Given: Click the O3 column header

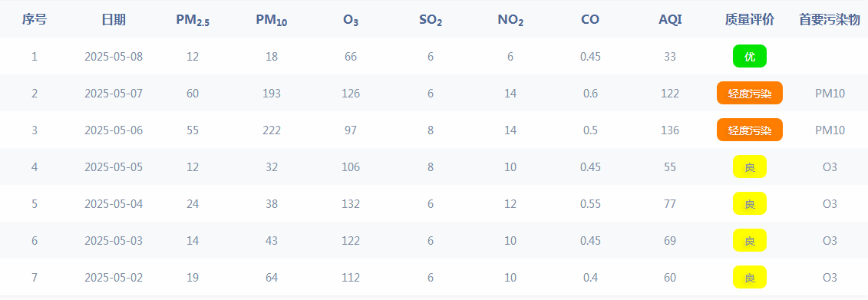Looking at the screenshot, I should pos(351,21).
